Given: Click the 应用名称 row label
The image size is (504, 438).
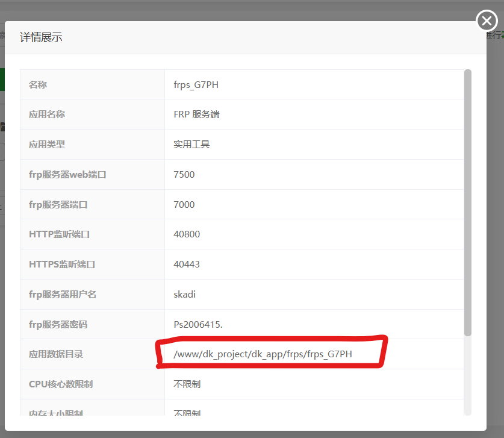Looking at the screenshot, I should [47, 114].
